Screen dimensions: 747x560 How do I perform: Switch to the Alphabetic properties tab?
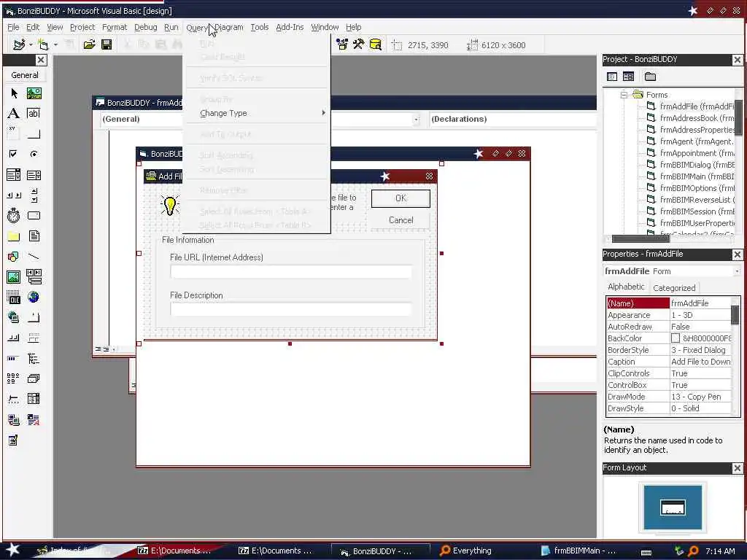point(626,287)
